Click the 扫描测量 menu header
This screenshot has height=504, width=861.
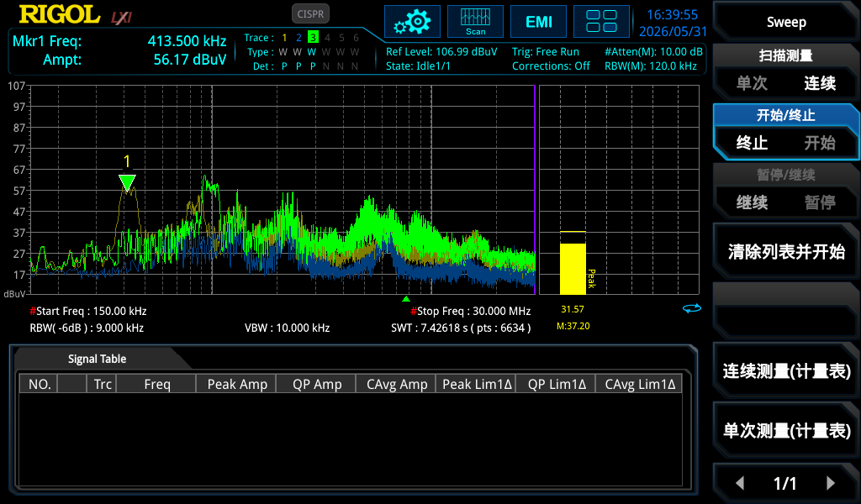pos(786,55)
